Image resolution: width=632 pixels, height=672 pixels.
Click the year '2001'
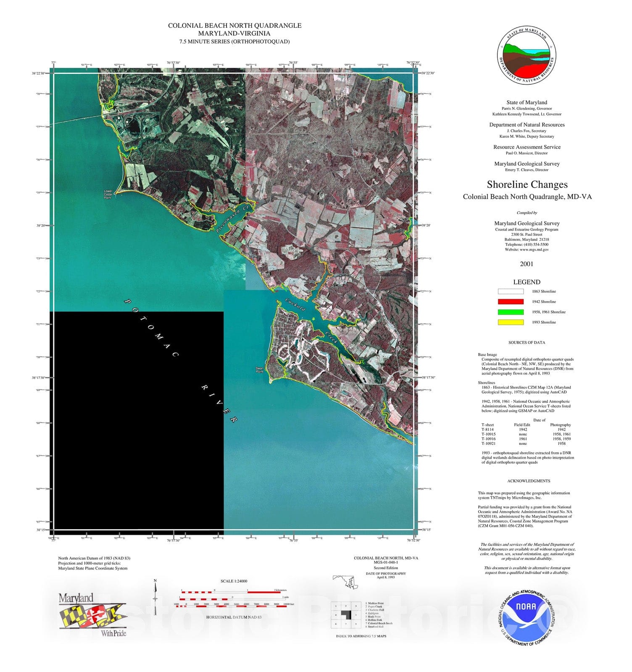coord(527,264)
